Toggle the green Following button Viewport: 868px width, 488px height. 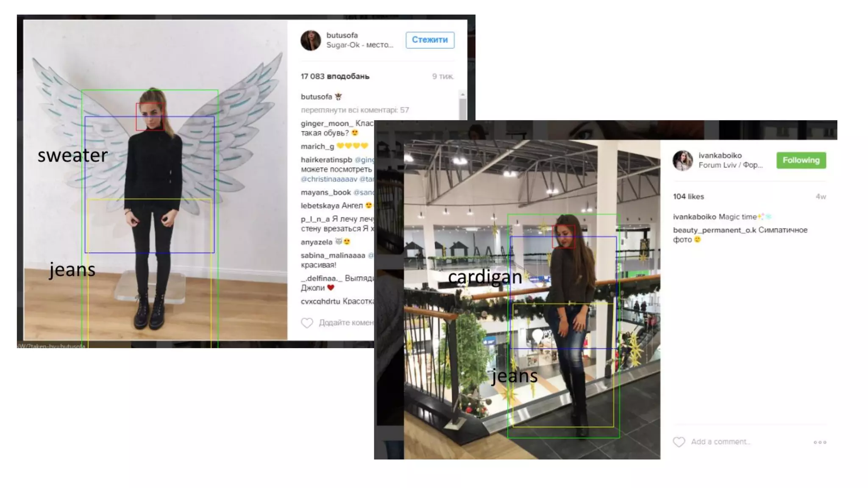click(801, 160)
